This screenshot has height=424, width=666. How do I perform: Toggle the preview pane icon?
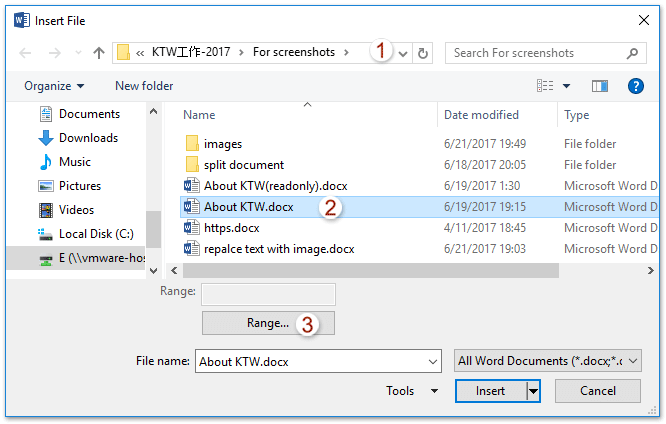pyautogui.click(x=600, y=86)
